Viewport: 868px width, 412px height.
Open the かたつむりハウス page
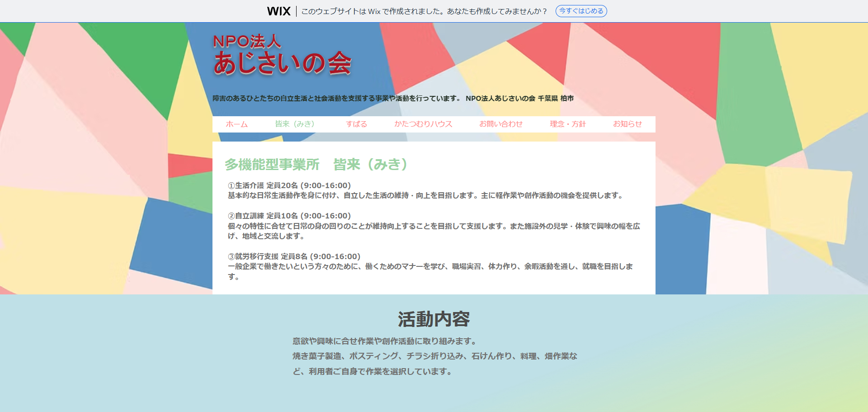point(424,124)
